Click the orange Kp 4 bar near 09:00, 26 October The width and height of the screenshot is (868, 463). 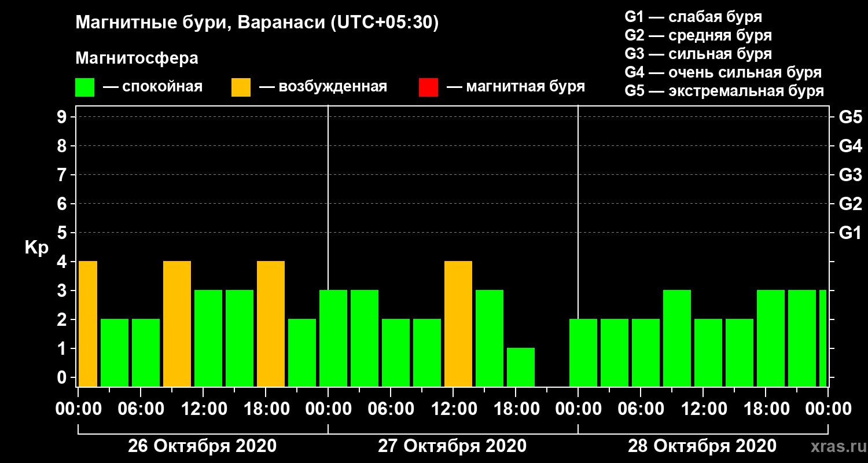(177, 324)
